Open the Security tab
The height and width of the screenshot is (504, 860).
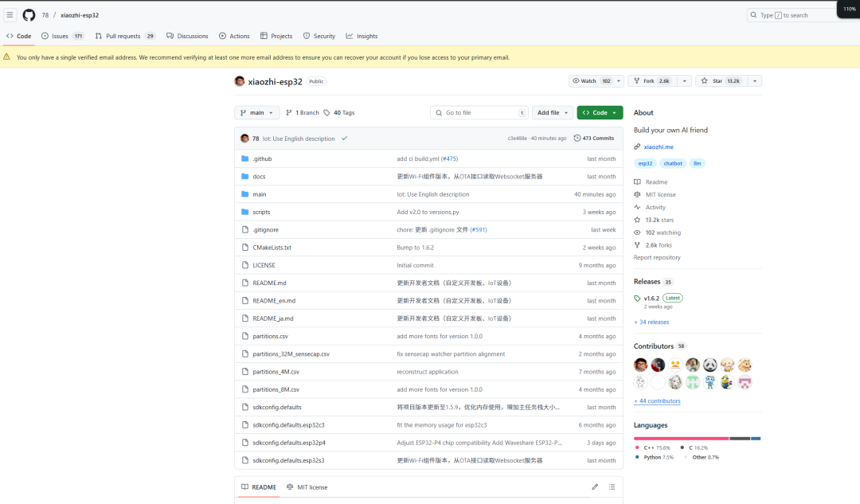coord(319,36)
